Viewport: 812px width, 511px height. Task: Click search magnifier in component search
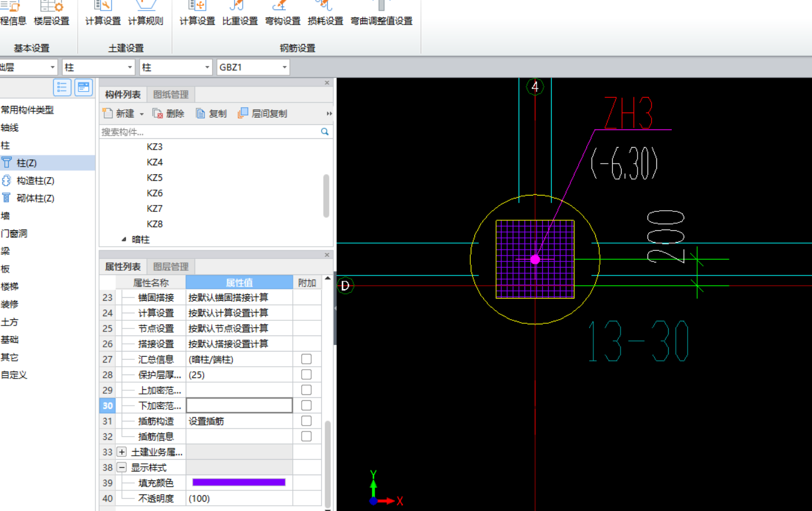(x=324, y=132)
